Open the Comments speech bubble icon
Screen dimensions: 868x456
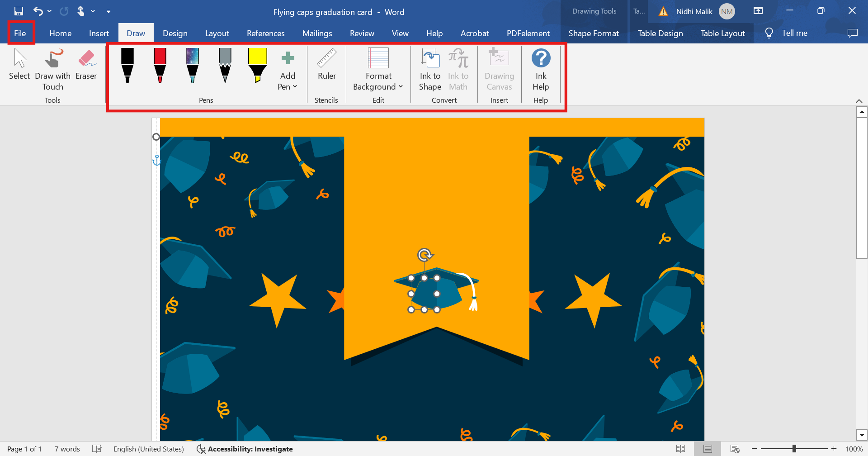coord(852,33)
